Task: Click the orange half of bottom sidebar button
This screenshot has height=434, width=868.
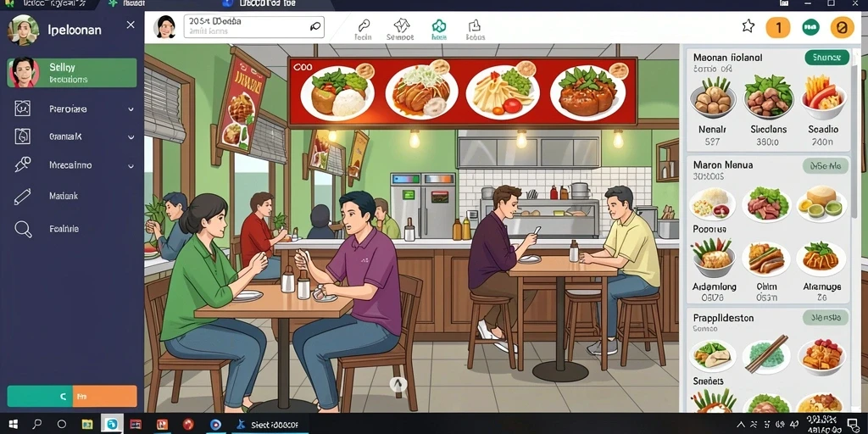Action: click(104, 397)
